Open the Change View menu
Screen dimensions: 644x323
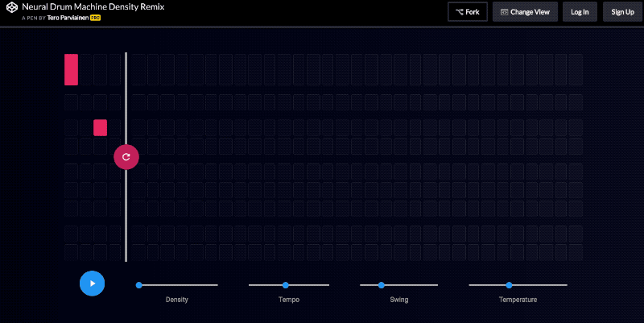pos(525,12)
